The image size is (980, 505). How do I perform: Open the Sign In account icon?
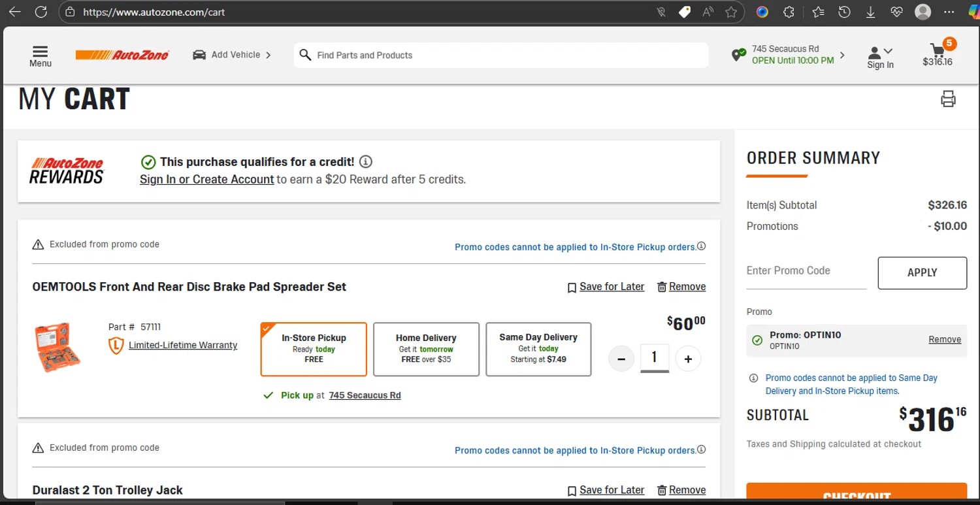click(874, 52)
